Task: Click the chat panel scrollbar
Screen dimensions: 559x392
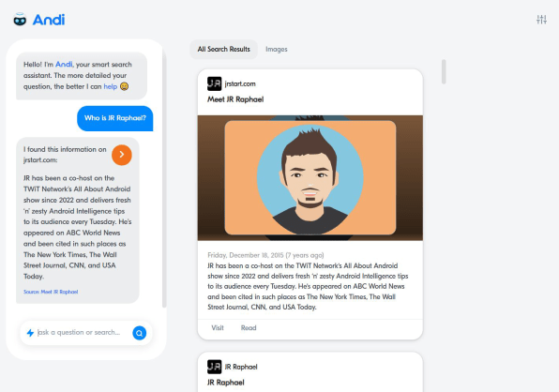Action: (x=164, y=178)
